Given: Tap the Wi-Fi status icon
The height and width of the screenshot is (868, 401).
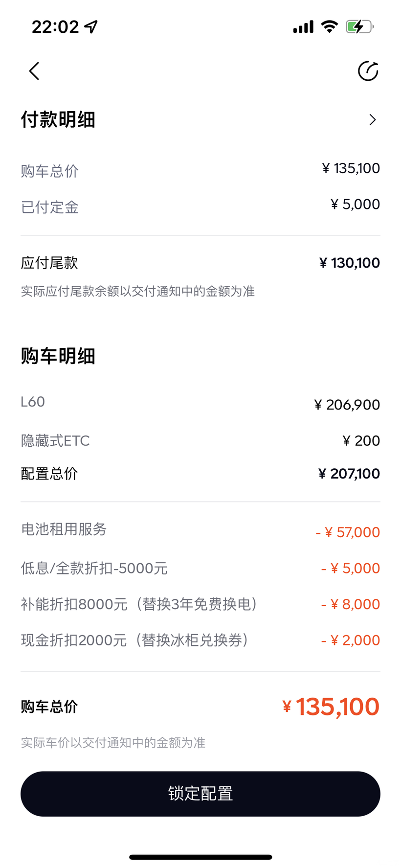Looking at the screenshot, I should pyautogui.click(x=330, y=26).
